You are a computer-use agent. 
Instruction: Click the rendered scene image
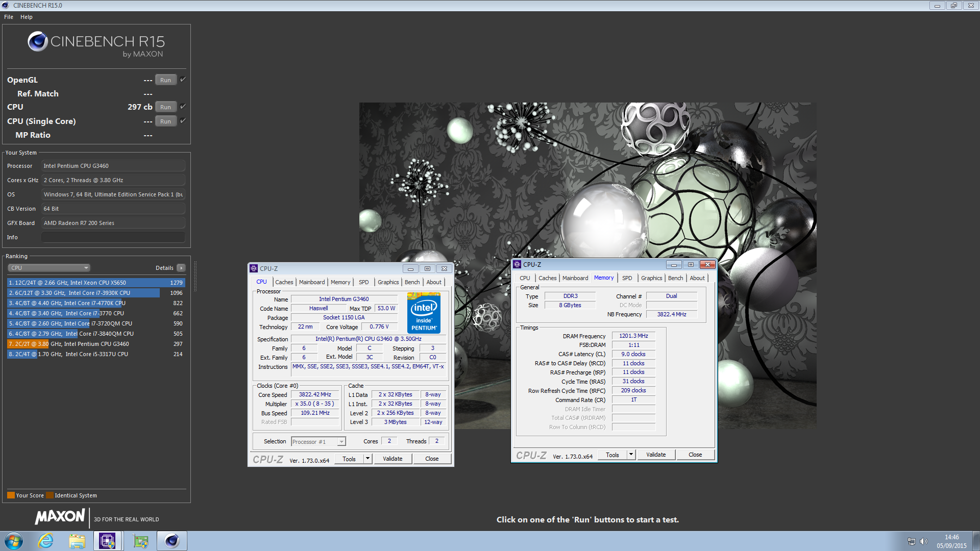(x=587, y=265)
